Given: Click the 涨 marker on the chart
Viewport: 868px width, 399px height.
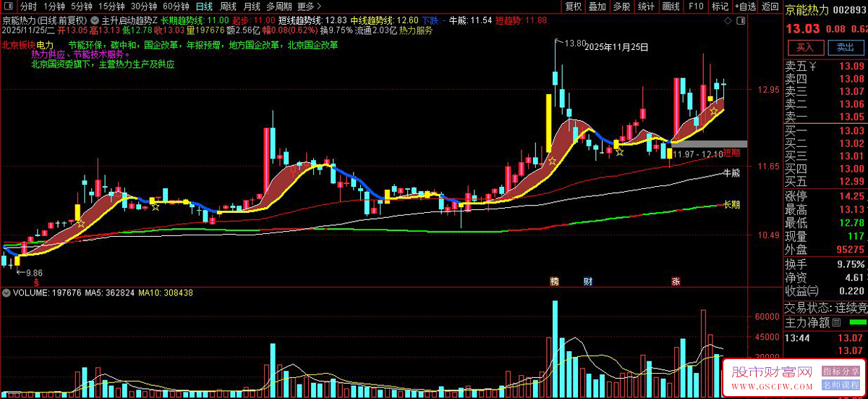Looking at the screenshot, I should click(x=676, y=281).
